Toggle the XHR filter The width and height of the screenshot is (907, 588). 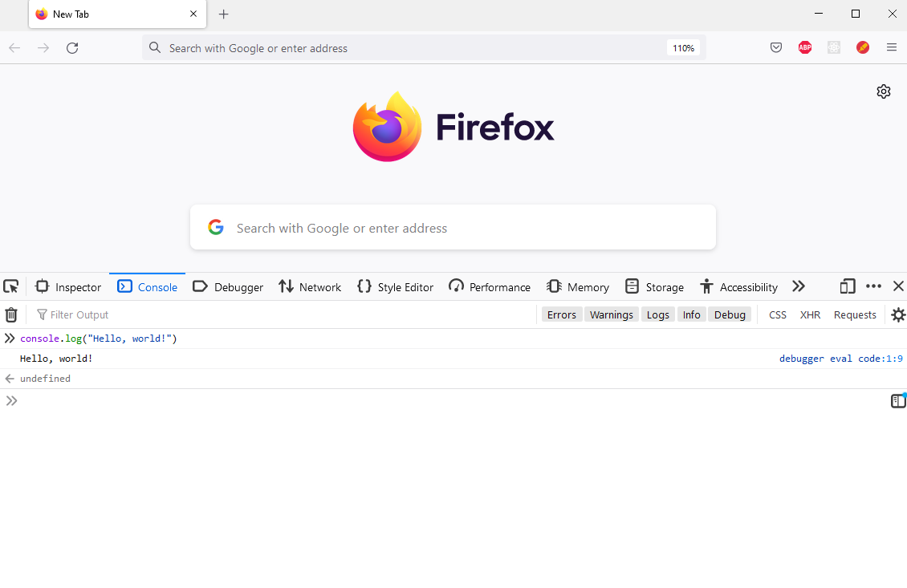click(810, 314)
